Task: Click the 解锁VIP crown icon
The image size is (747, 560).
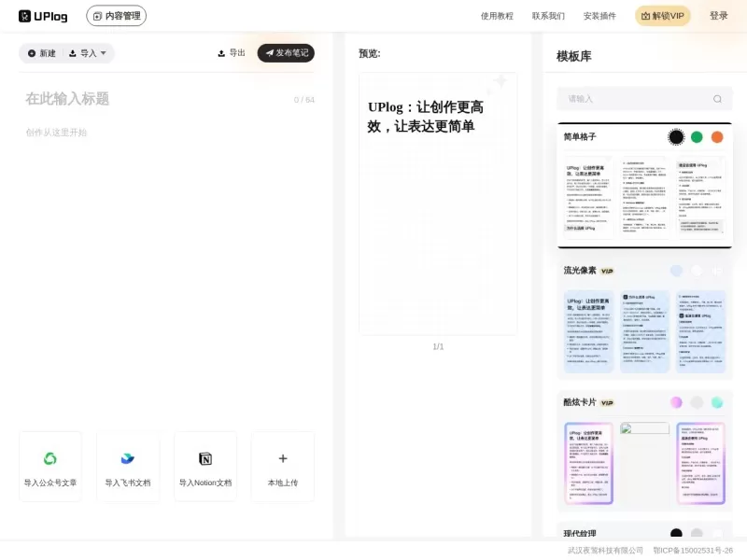Action: [646, 16]
